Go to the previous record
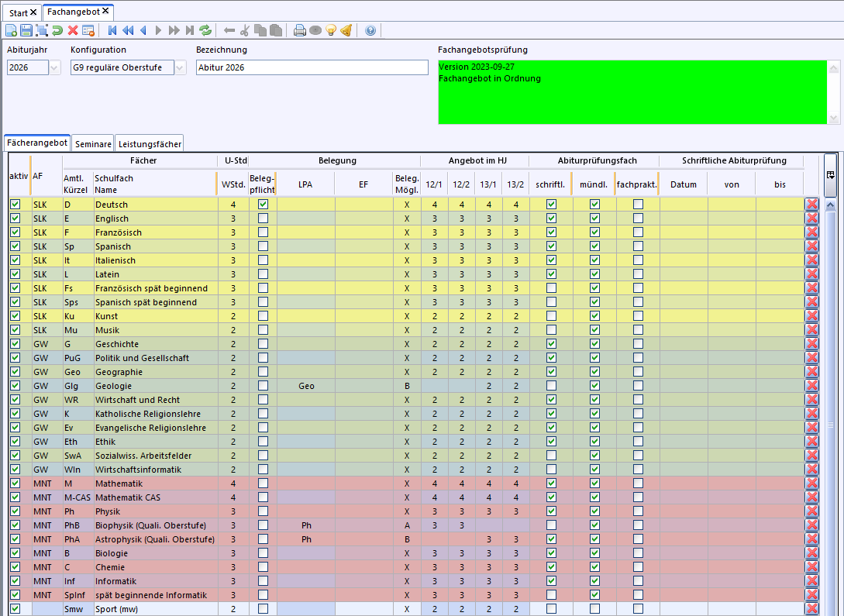 coord(143,31)
